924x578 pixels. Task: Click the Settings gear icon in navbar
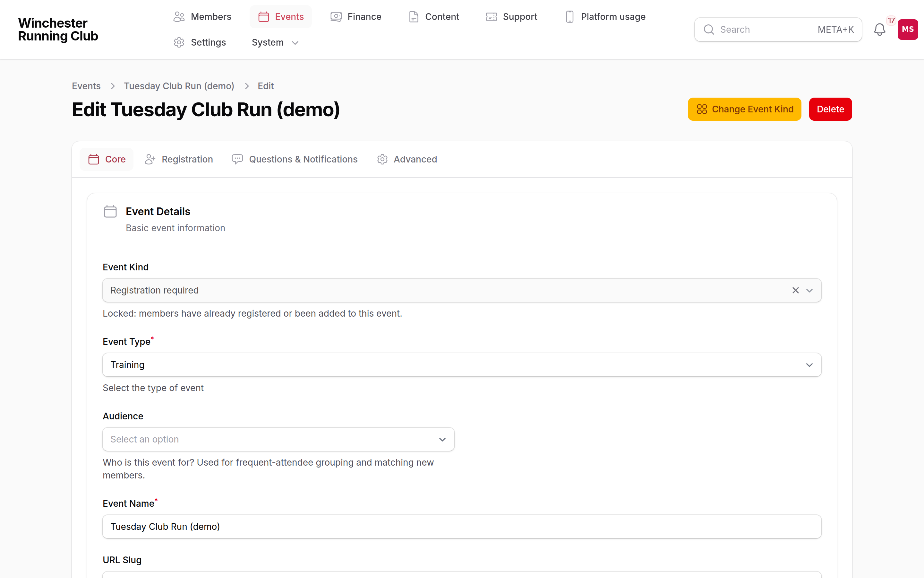179,42
